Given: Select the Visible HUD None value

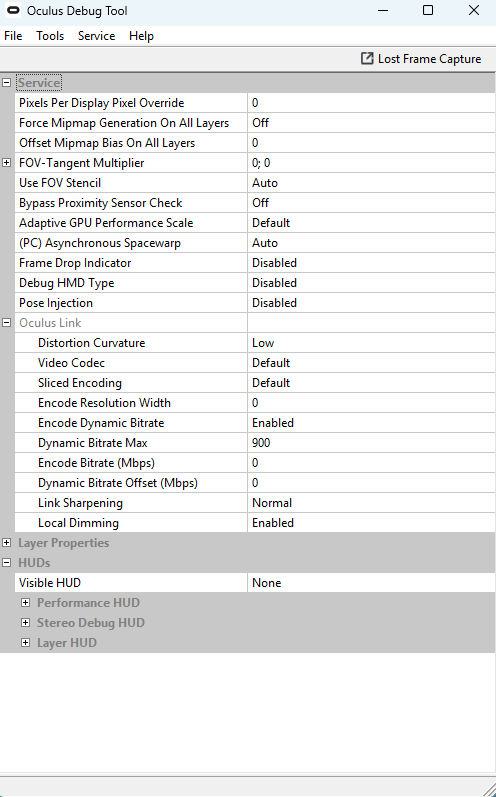Looking at the screenshot, I should point(371,583).
